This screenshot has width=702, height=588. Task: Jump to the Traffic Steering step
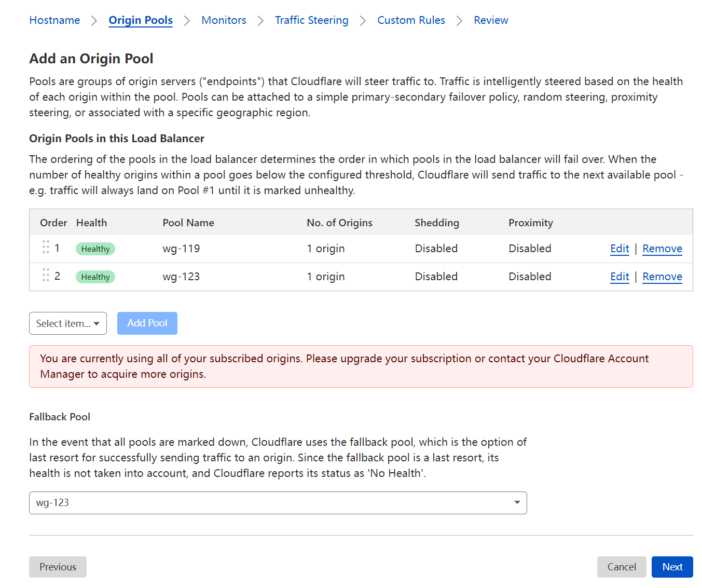pos(311,20)
